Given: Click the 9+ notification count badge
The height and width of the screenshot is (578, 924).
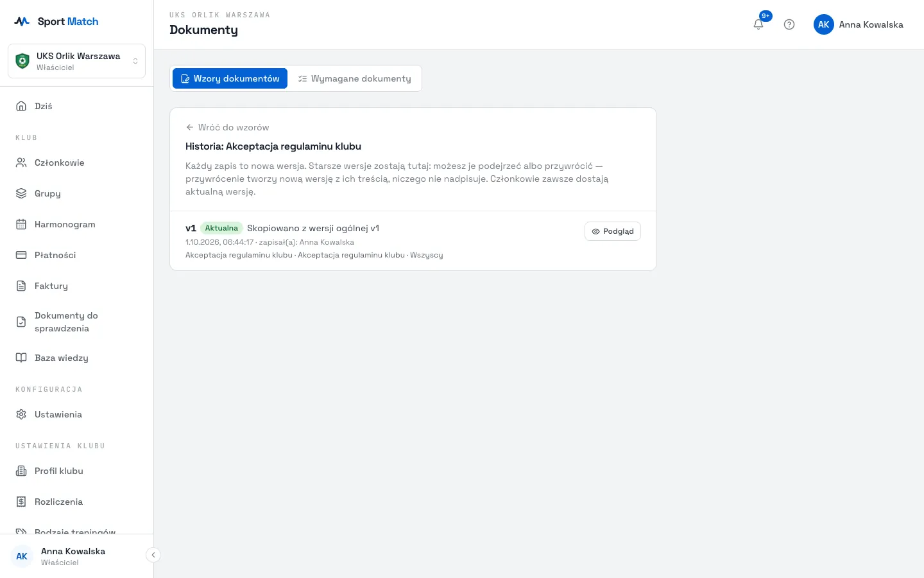Looking at the screenshot, I should click(766, 16).
